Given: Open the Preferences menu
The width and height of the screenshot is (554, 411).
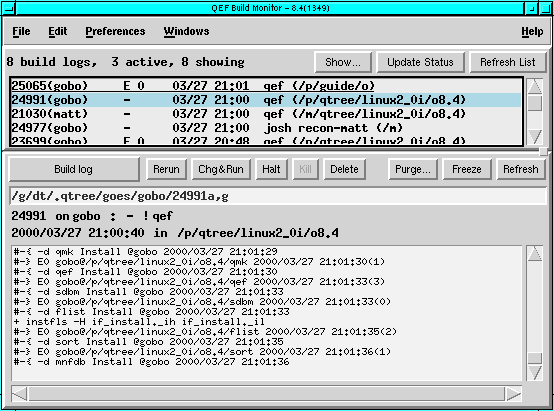Looking at the screenshot, I should coord(115,31).
